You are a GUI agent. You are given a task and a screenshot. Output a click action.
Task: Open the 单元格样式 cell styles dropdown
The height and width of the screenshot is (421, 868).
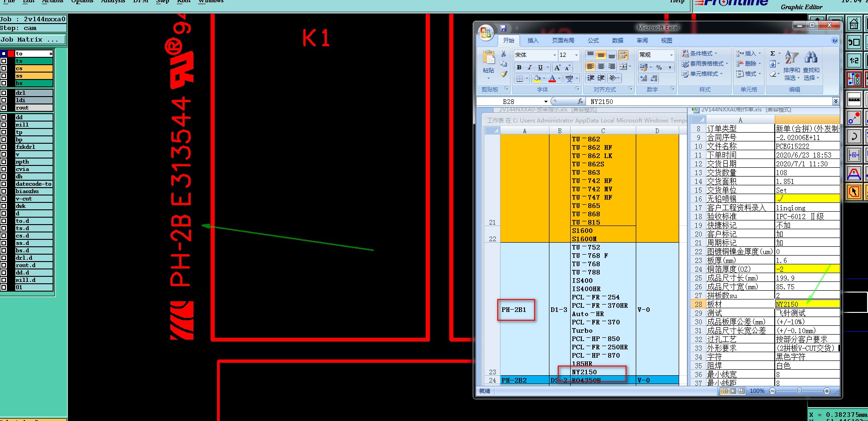coord(702,74)
